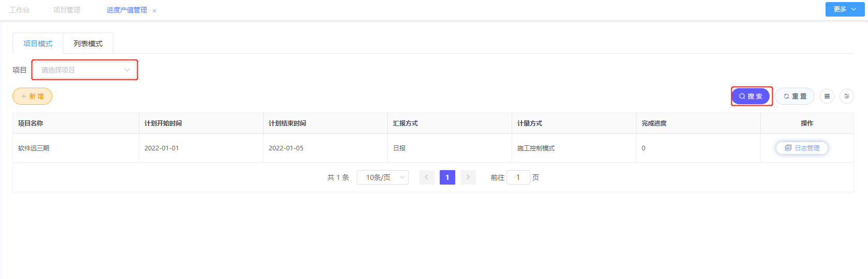
Task: Open the column grid settings icon
Action: coord(827,96)
